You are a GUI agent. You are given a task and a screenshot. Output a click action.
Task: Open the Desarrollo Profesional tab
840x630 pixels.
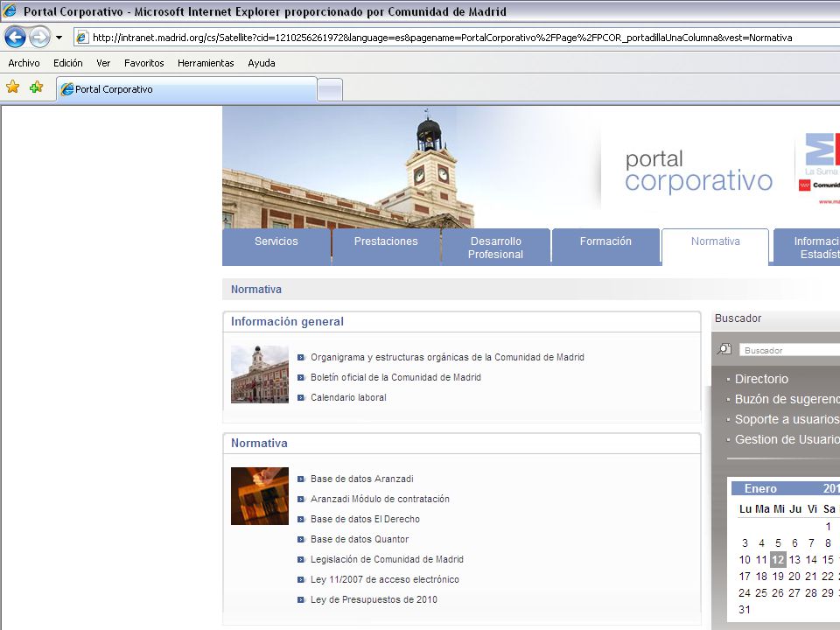[495, 248]
